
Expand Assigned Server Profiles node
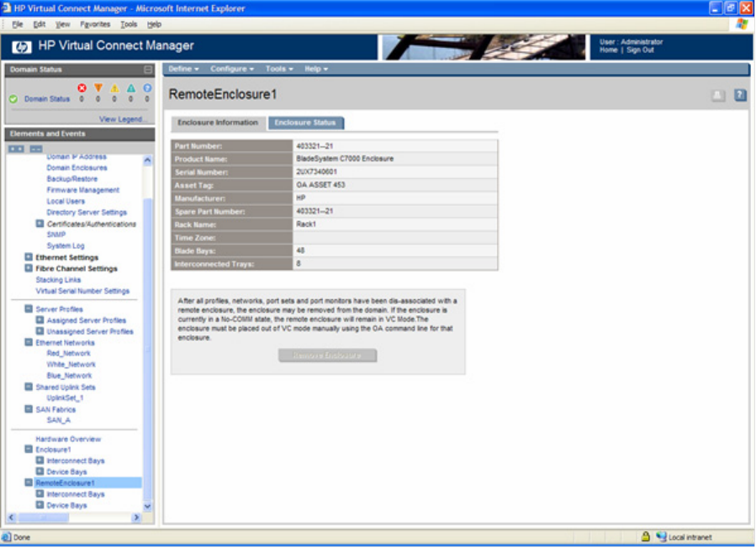[x=40, y=319]
